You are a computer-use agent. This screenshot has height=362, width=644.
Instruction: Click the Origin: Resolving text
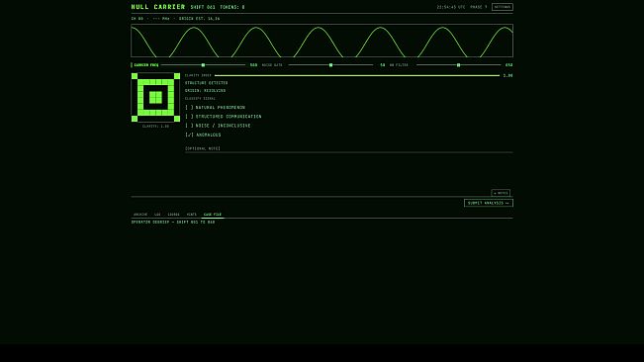click(206, 91)
